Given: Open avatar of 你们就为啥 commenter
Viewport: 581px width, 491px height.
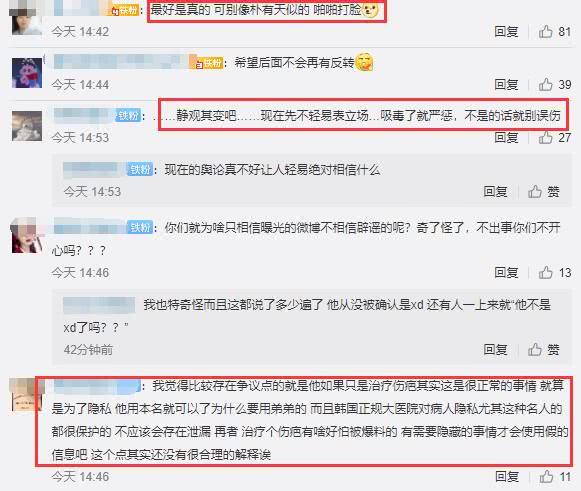Looking at the screenshot, I should 27,236.
